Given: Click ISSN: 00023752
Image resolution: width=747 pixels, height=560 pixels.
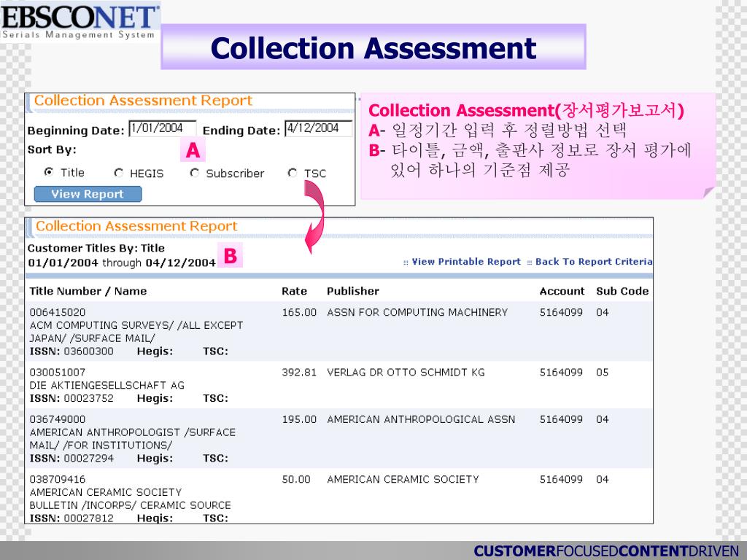Looking at the screenshot, I should [71, 399].
